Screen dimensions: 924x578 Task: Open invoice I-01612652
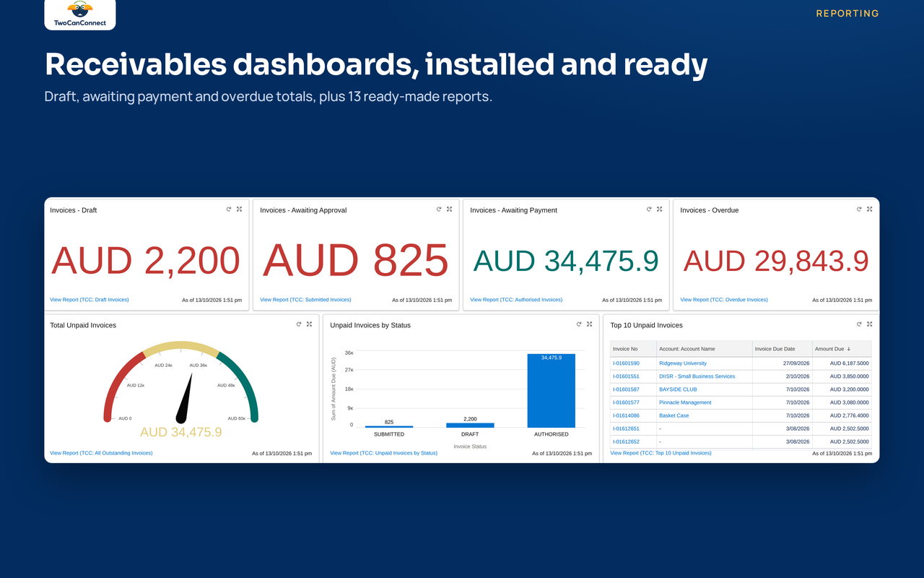626,441
